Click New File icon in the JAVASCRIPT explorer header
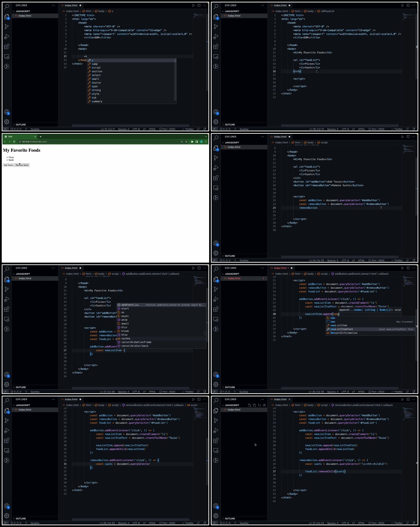Viewport: 420px width, 527px height. coord(249,405)
